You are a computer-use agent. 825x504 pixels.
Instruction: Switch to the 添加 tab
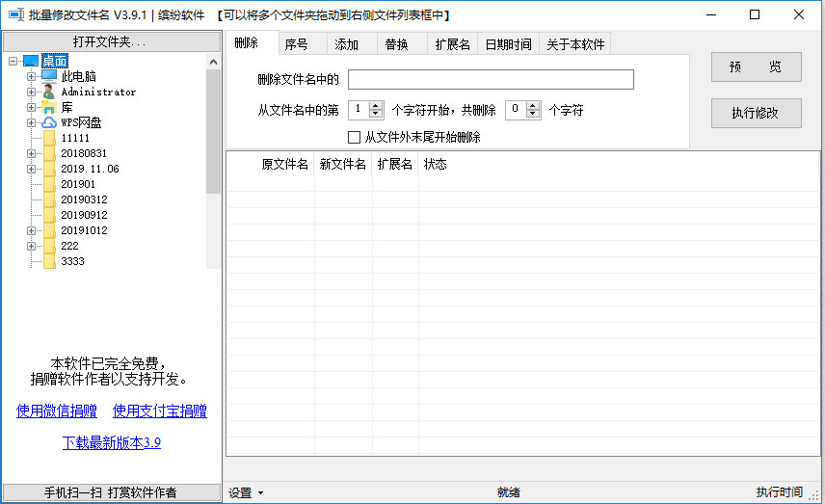[352, 44]
